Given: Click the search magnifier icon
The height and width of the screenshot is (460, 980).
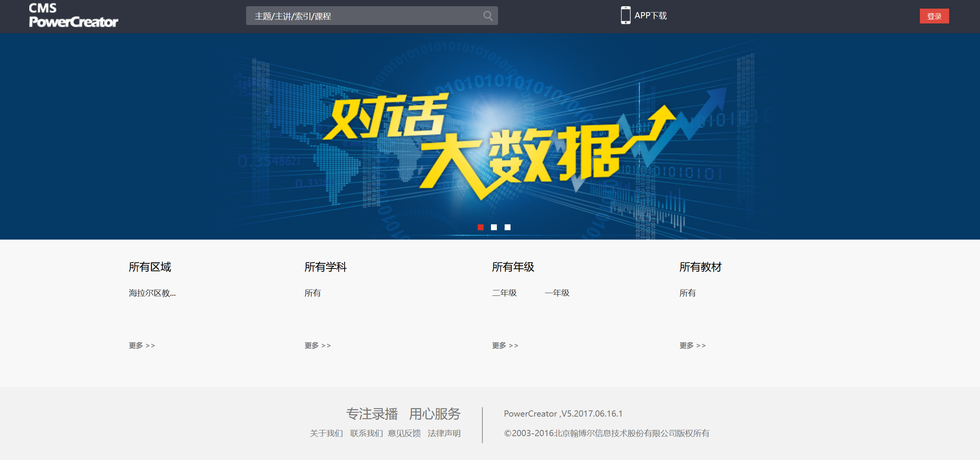Looking at the screenshot, I should (x=487, y=16).
